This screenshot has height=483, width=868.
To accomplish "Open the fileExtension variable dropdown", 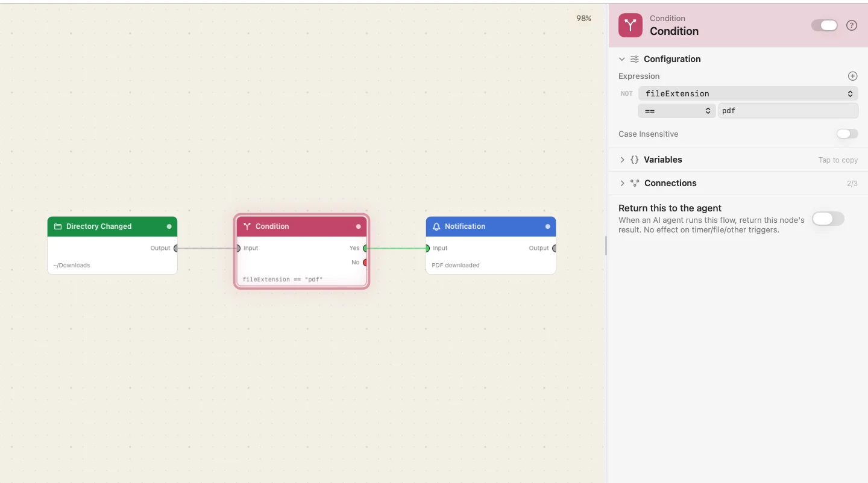I will (748, 93).
